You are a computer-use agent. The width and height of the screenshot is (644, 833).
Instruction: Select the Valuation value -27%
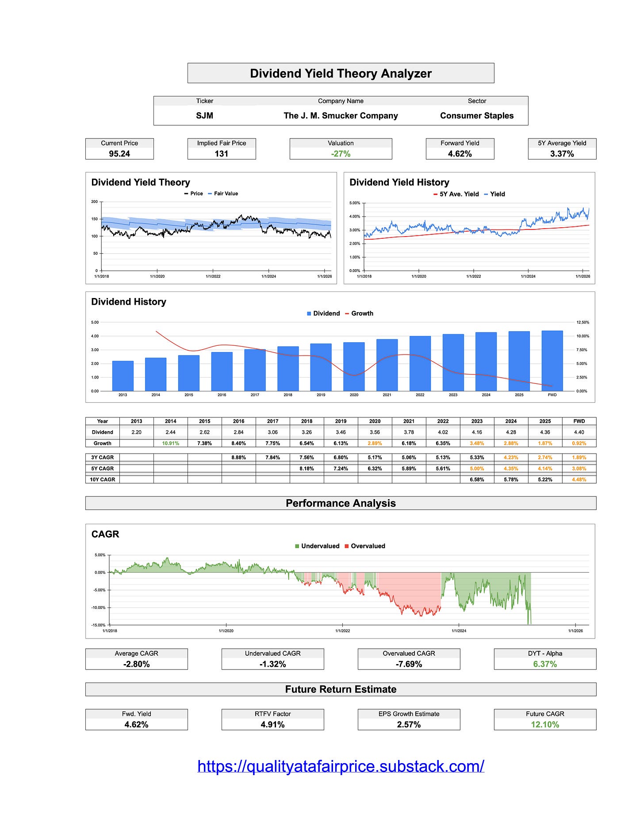click(x=341, y=153)
